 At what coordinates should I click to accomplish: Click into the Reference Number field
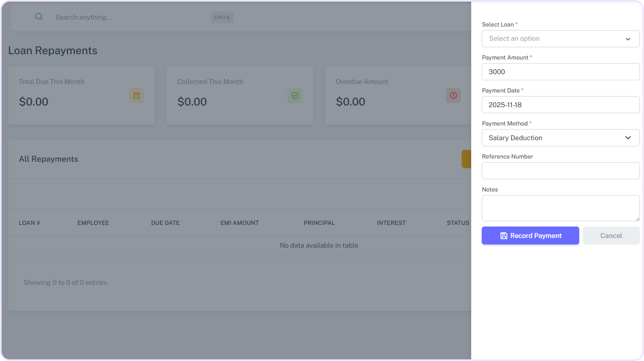tap(560, 171)
